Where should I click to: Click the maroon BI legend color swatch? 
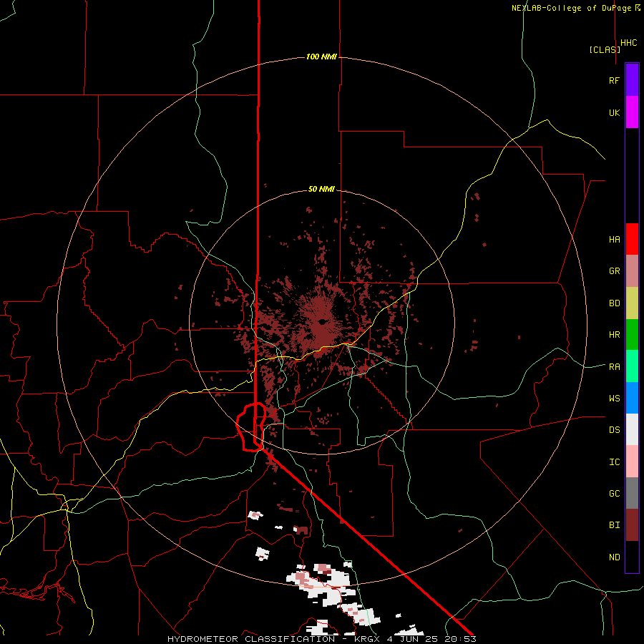click(632, 525)
